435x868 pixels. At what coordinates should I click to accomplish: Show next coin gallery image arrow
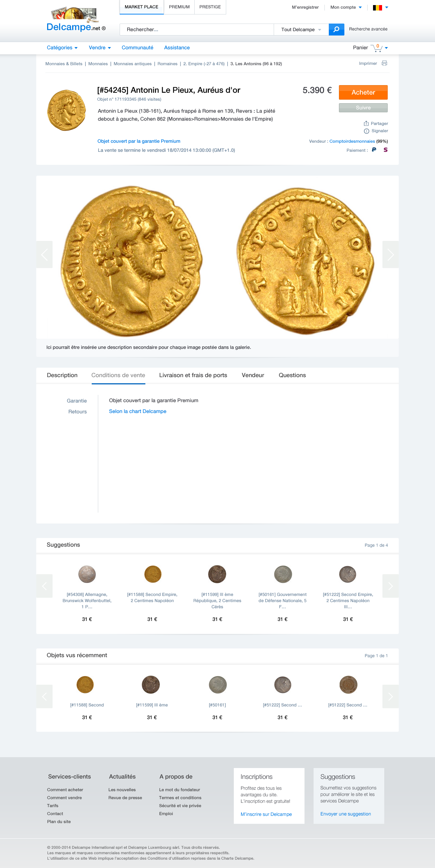pos(390,255)
